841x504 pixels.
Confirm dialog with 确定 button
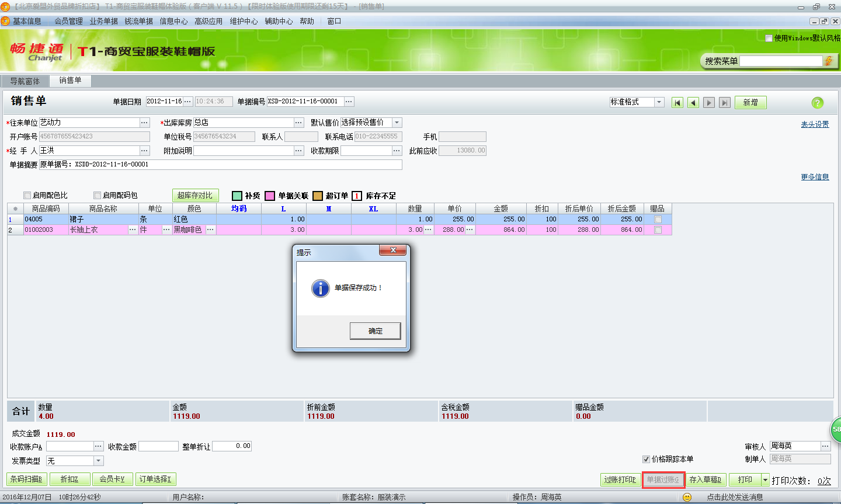[376, 331]
